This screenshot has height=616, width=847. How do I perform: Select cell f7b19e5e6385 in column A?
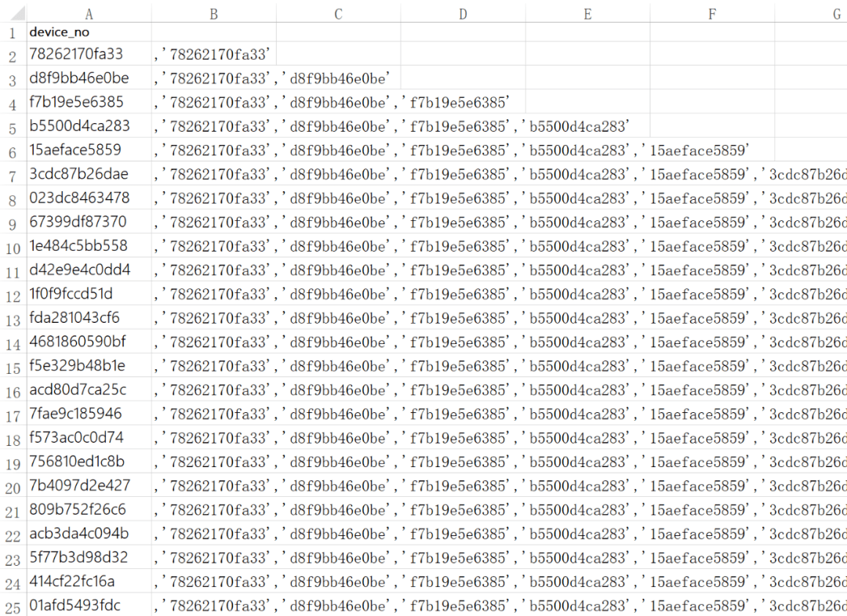coord(89,102)
